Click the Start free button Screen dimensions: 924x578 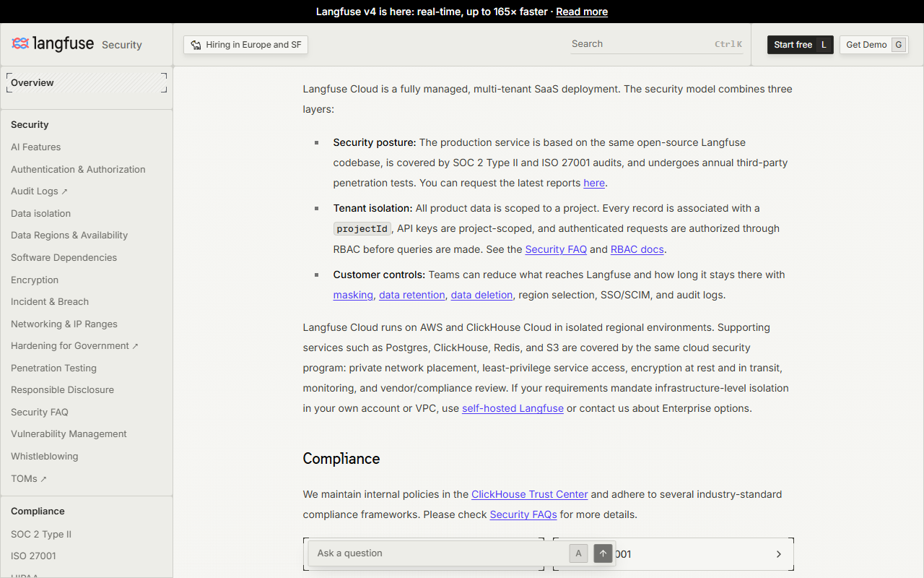click(801, 45)
